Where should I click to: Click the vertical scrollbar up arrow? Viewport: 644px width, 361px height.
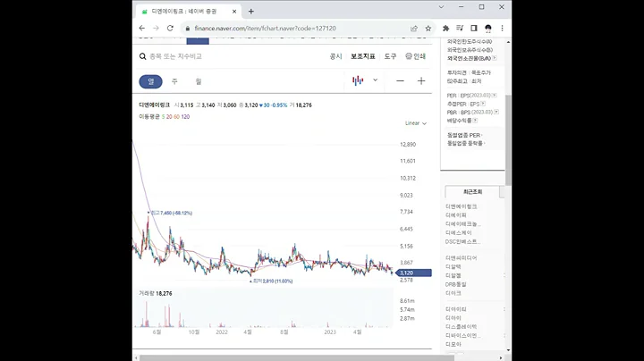508,42
